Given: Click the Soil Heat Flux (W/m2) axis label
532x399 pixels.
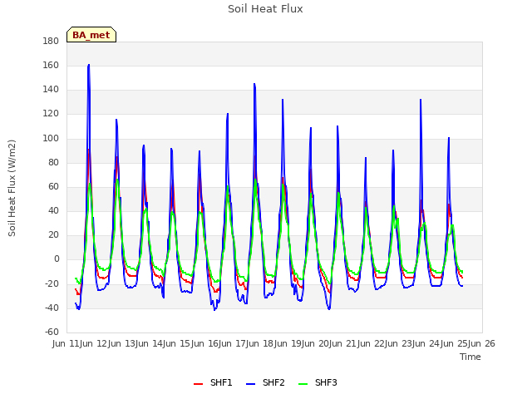Looking at the screenshot, I should pos(12,188).
